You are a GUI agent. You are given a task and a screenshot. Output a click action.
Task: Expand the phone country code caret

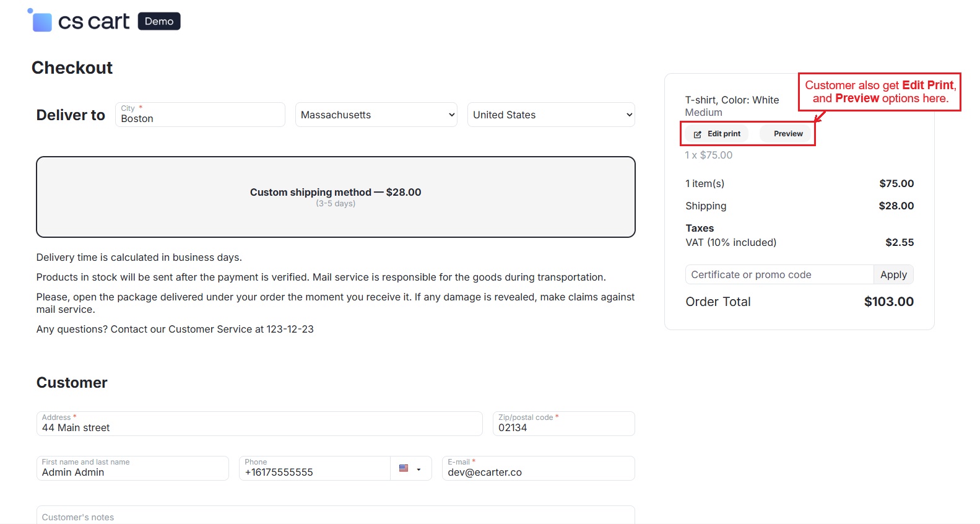tap(419, 469)
